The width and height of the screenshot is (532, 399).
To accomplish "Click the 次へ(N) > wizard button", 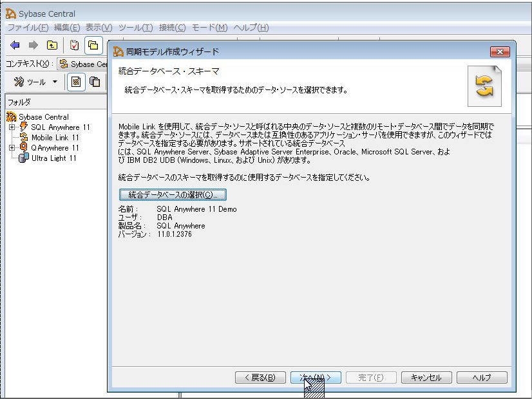I will click(315, 378).
